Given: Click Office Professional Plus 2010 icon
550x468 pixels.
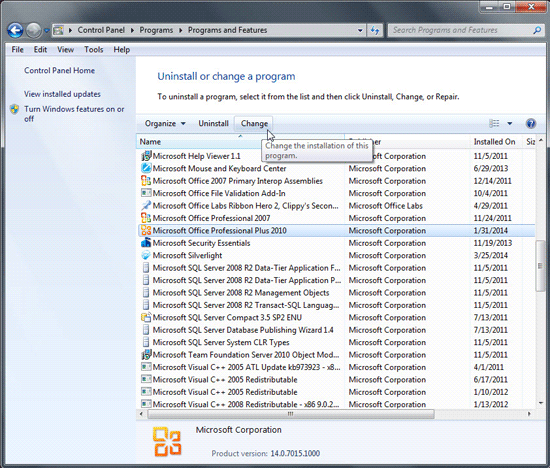Looking at the screenshot, I should click(x=146, y=230).
